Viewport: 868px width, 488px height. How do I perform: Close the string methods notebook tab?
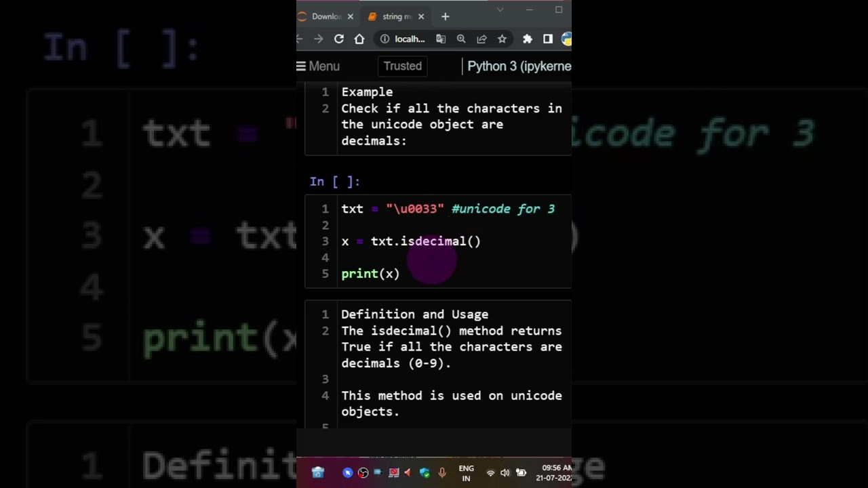click(421, 16)
